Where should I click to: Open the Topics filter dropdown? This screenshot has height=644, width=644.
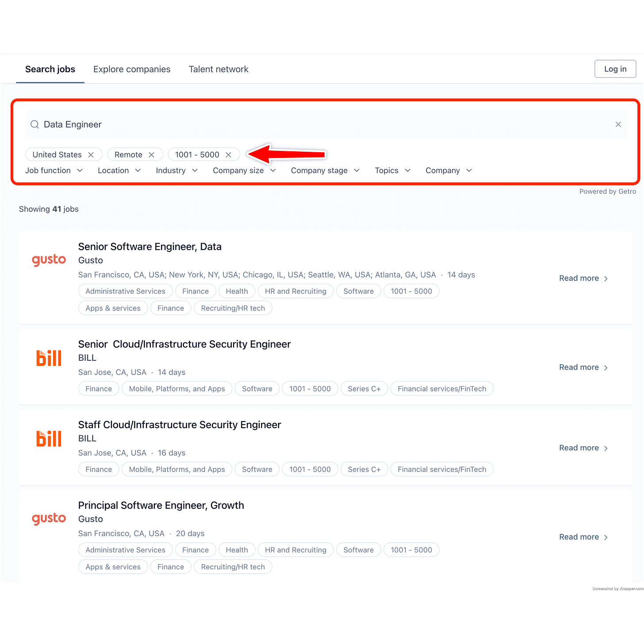[393, 170]
